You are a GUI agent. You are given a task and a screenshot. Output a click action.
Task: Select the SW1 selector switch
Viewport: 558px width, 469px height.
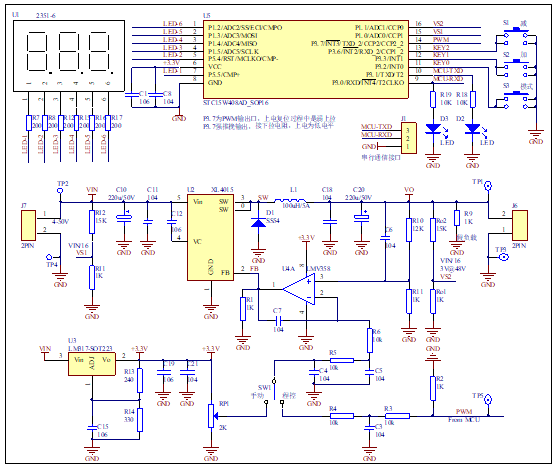click(x=274, y=391)
